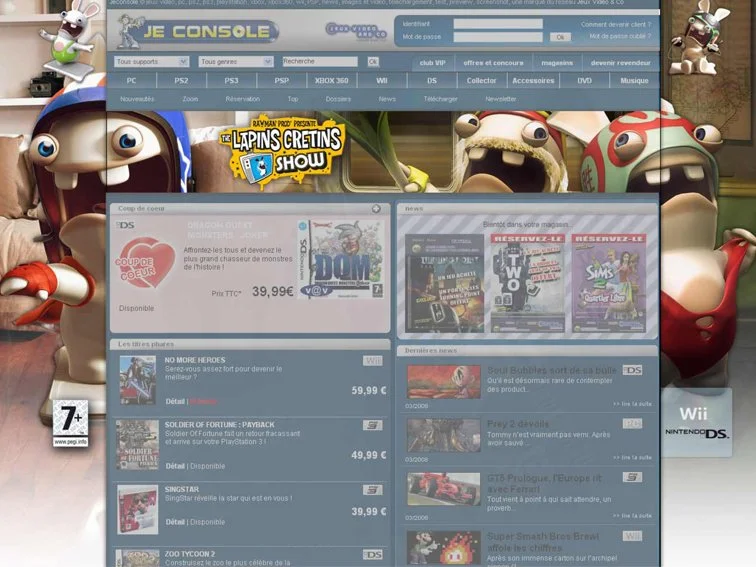Click the Je Console logo
The height and width of the screenshot is (567, 756).
tap(198, 31)
